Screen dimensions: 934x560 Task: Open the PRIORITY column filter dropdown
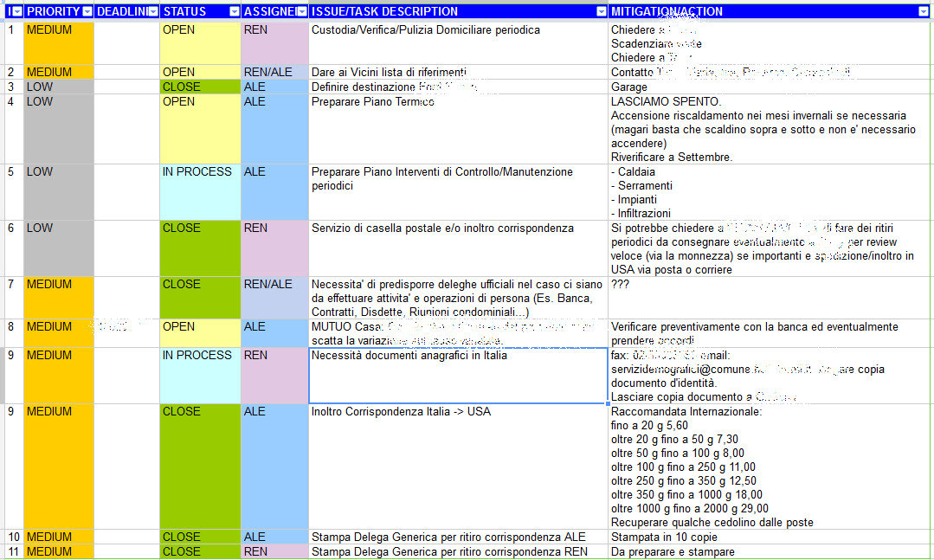click(87, 11)
